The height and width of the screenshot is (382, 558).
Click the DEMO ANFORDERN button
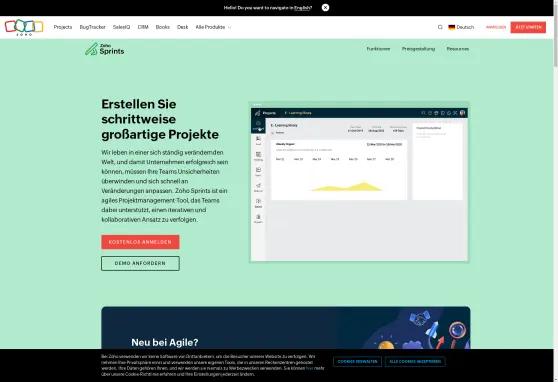pyautogui.click(x=140, y=263)
